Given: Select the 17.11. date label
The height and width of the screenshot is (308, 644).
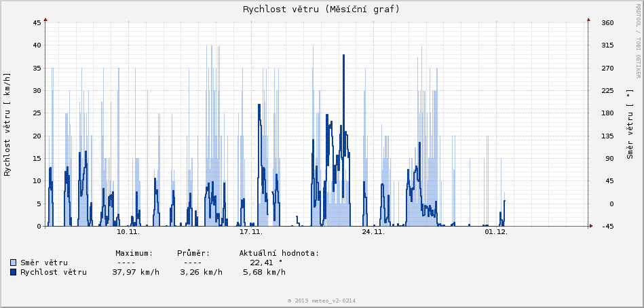Looking at the screenshot, I should tap(250, 232).
